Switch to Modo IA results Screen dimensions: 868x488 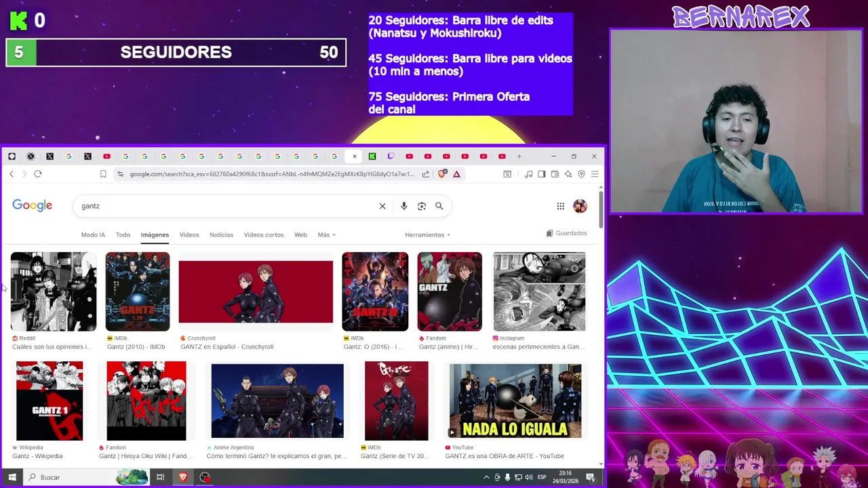[x=93, y=235]
